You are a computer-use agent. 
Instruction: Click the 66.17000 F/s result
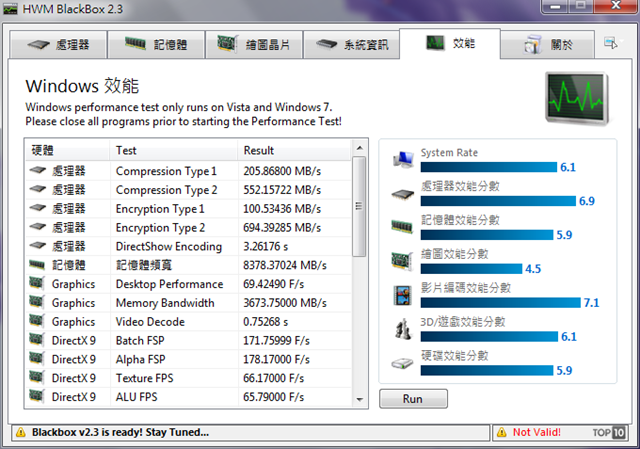tap(273, 378)
